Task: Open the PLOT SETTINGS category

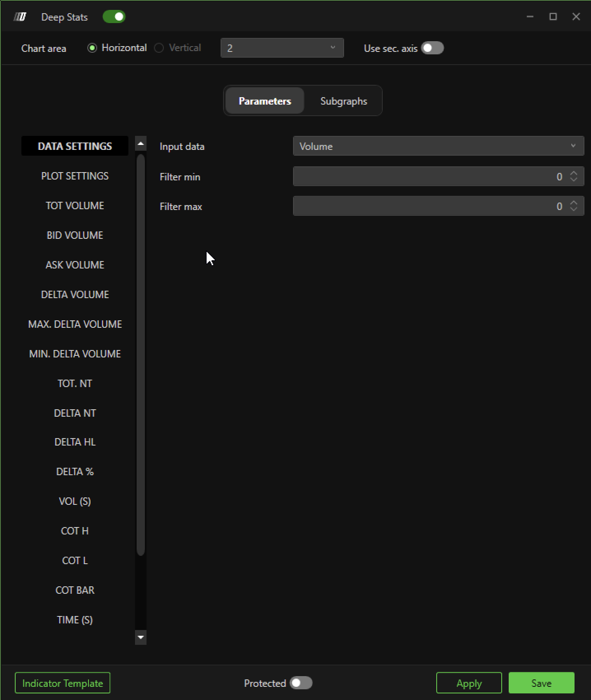Action: (75, 176)
